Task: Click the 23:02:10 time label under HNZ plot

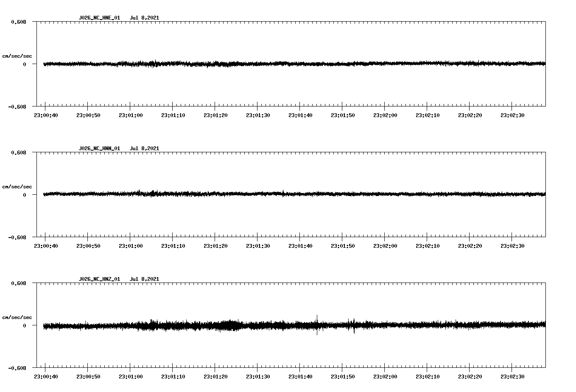Action: tap(428, 377)
